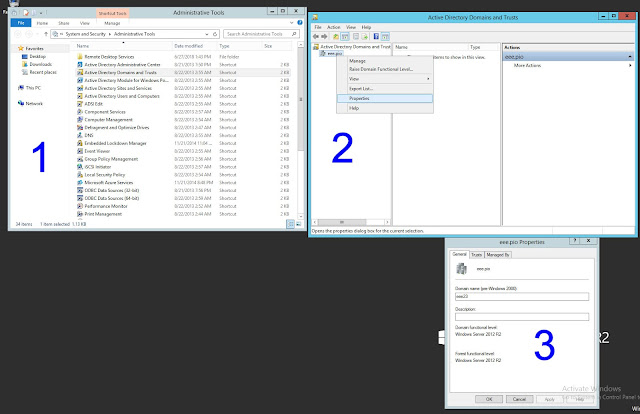Expand More Actions submenu arrow in Actions pane

tap(630, 65)
